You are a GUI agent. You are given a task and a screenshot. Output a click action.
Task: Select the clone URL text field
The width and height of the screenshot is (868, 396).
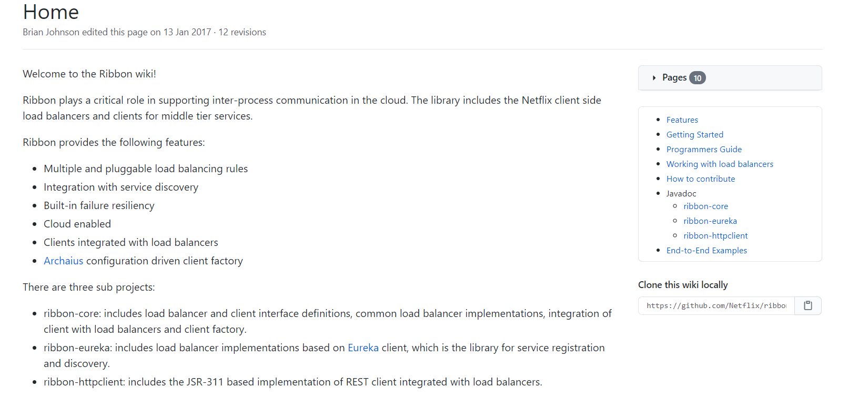click(716, 305)
